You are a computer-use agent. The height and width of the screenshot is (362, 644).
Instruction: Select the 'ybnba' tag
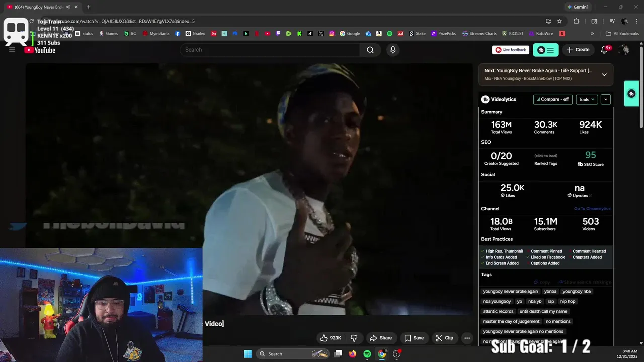(550, 291)
